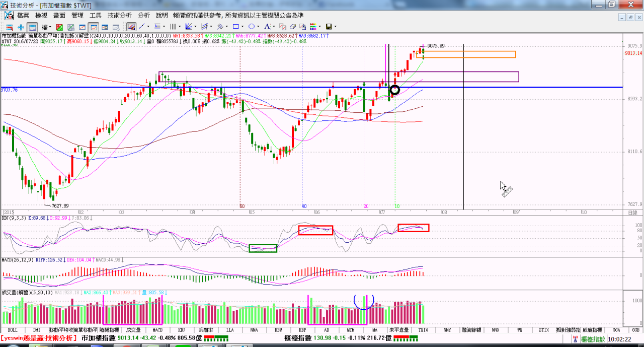Click the 日線 period label on the chart

[x=633, y=213]
